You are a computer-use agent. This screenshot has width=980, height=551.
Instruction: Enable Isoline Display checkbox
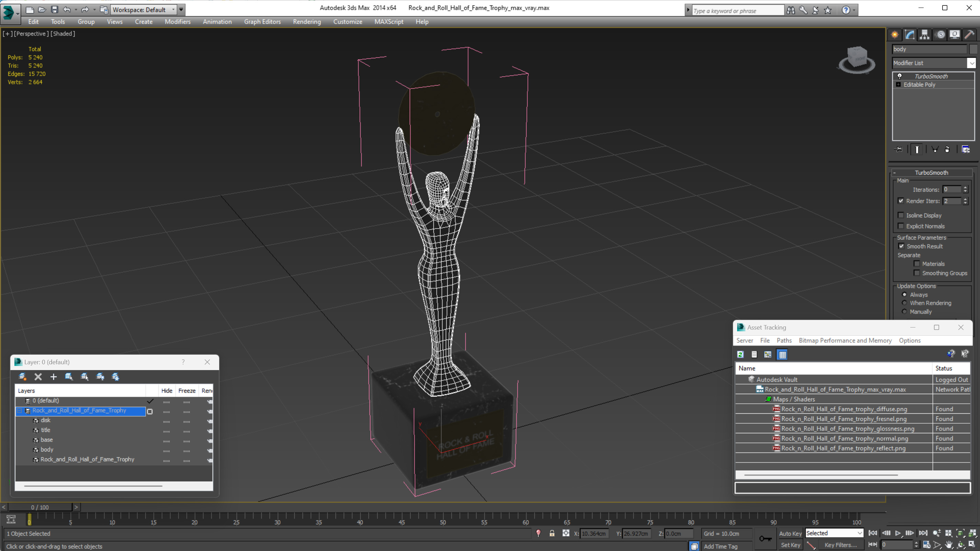901,215
